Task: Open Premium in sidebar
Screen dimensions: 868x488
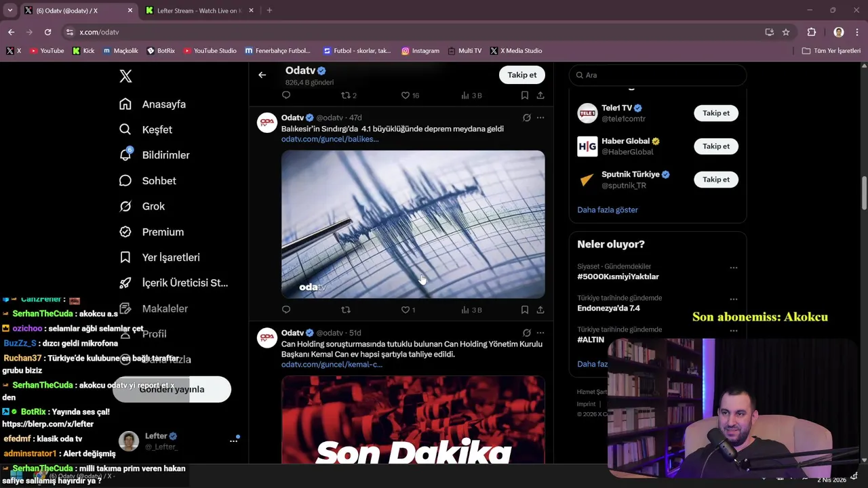Action: [x=152, y=232]
